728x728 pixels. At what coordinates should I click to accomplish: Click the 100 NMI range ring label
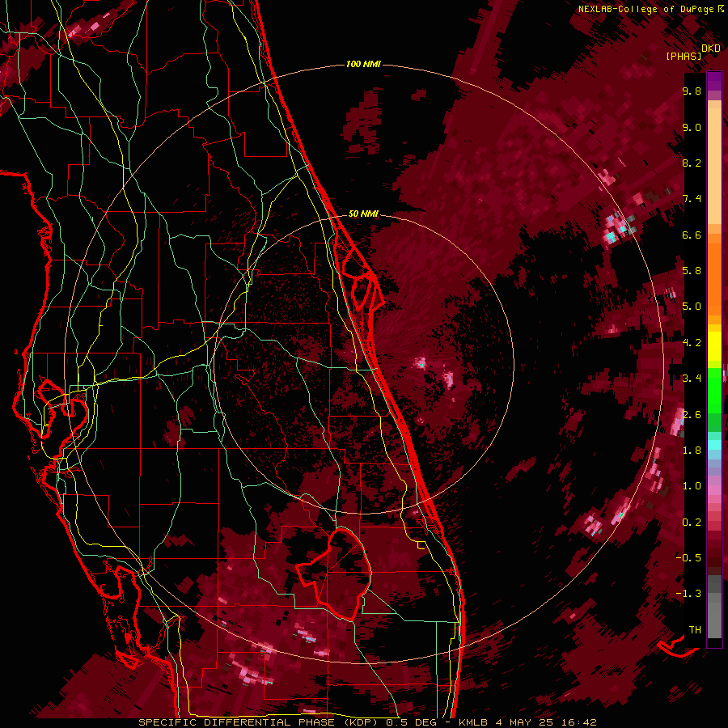(x=363, y=64)
